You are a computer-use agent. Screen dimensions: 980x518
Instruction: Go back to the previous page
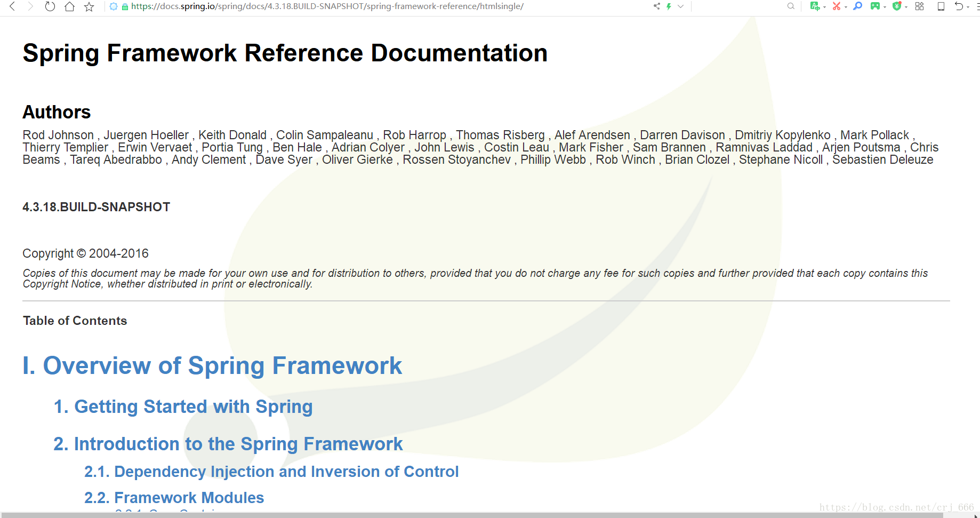12,6
